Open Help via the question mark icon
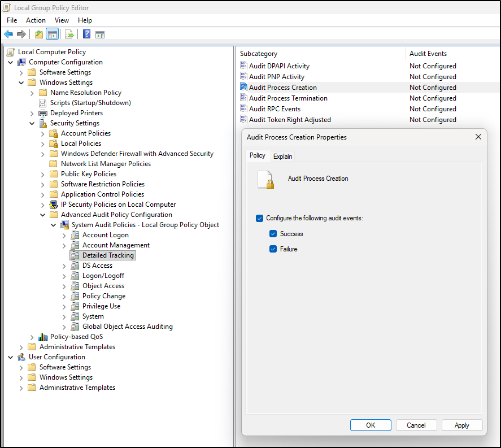Image resolution: width=501 pixels, height=448 pixels. 86,34
